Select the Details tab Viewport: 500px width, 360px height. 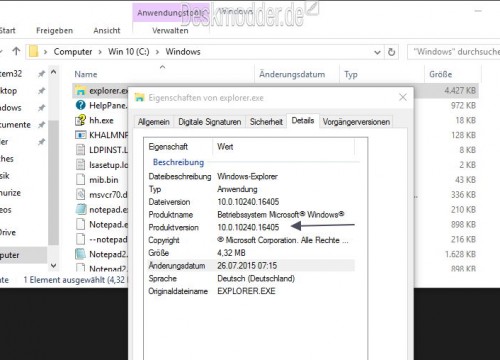coord(303,121)
